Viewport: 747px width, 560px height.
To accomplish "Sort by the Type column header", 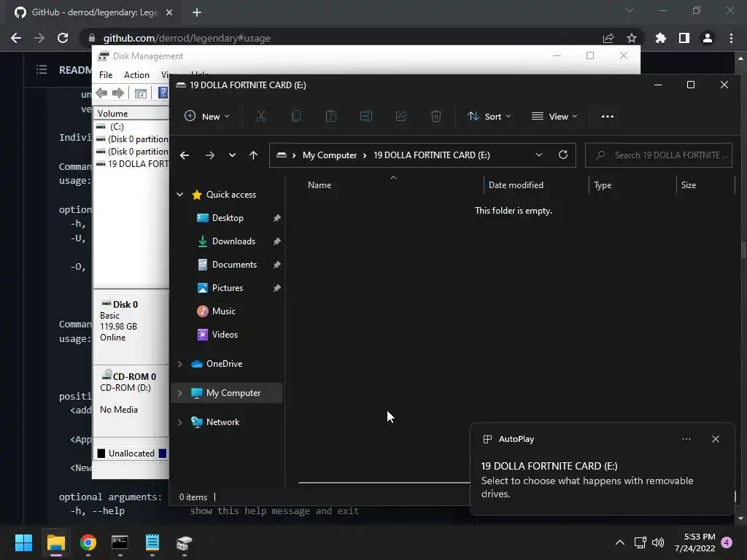I will click(x=603, y=184).
